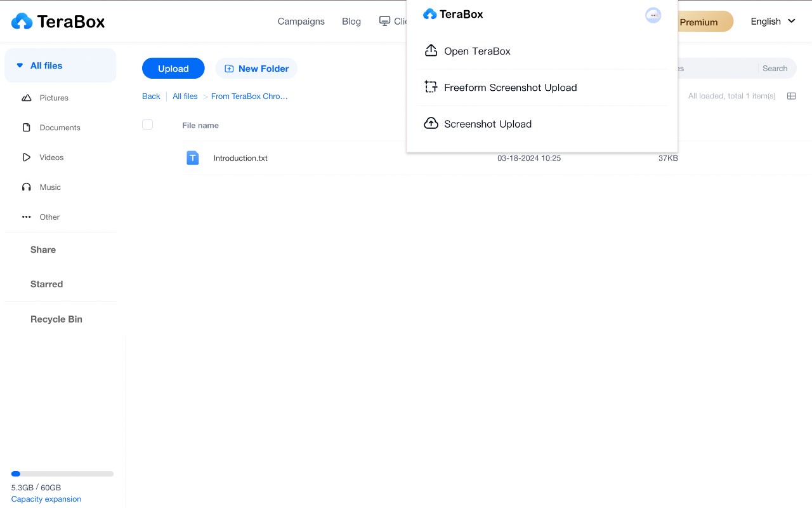
Task: Choose Screenshot Upload option
Action: 542,124
